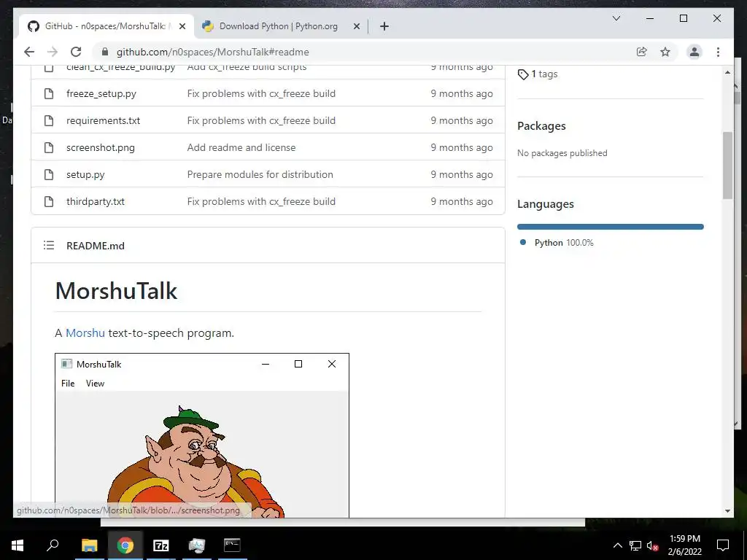Open 'Prepare modules for distribution' commit
Screen dimensions: 747x560
point(260,174)
